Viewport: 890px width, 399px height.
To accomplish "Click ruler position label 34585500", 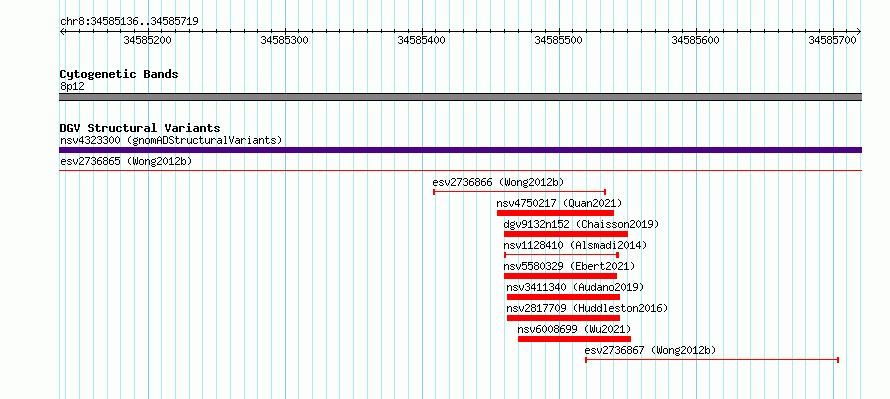I will click(x=559, y=40).
